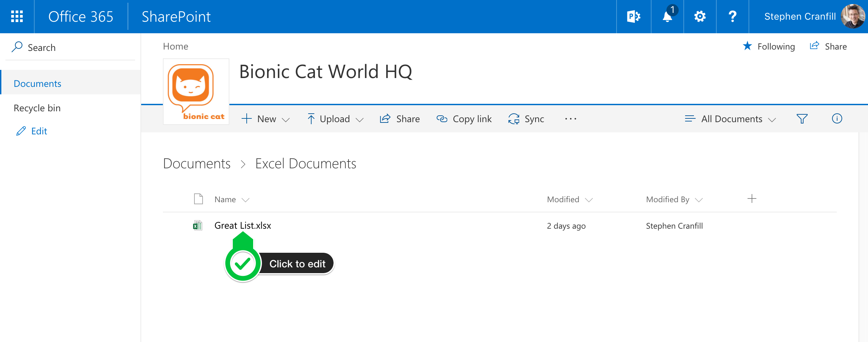Click the SharePoint header link

pos(176,16)
